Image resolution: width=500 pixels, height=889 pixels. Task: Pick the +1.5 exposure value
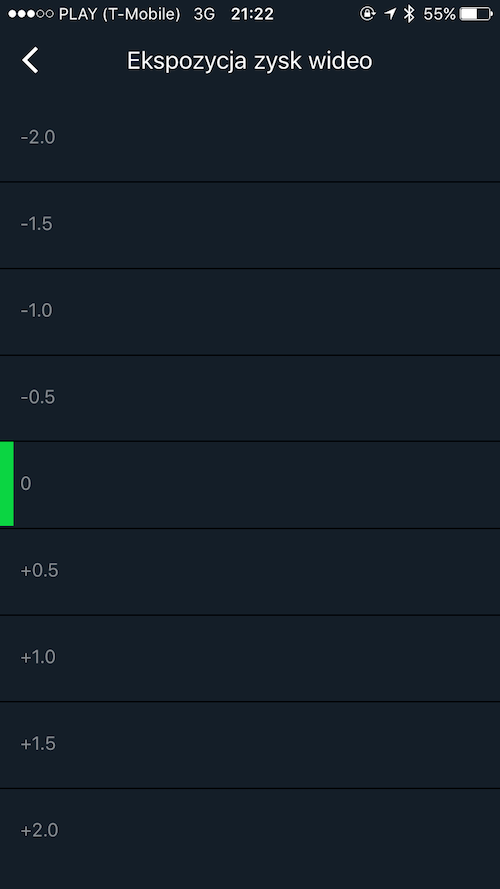(250, 745)
